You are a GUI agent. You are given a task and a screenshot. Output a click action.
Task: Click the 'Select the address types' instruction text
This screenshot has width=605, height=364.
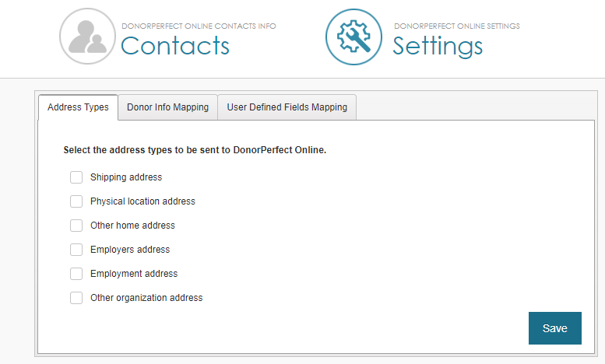point(195,150)
